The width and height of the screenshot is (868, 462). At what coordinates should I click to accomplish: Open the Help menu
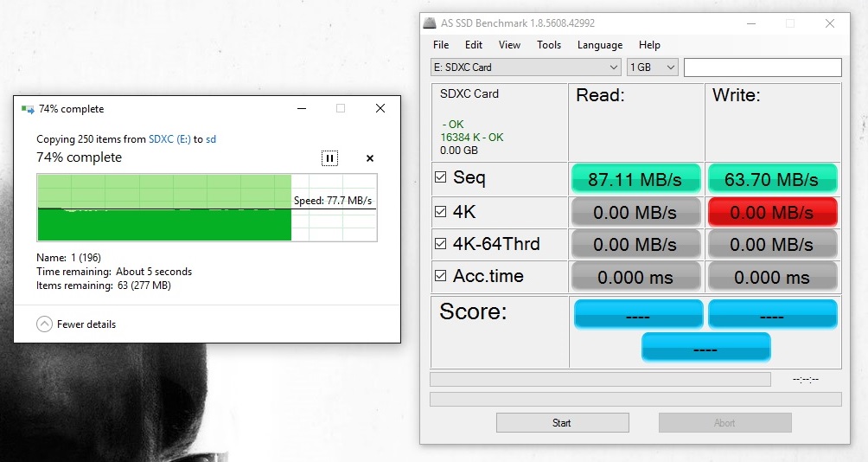[649, 45]
